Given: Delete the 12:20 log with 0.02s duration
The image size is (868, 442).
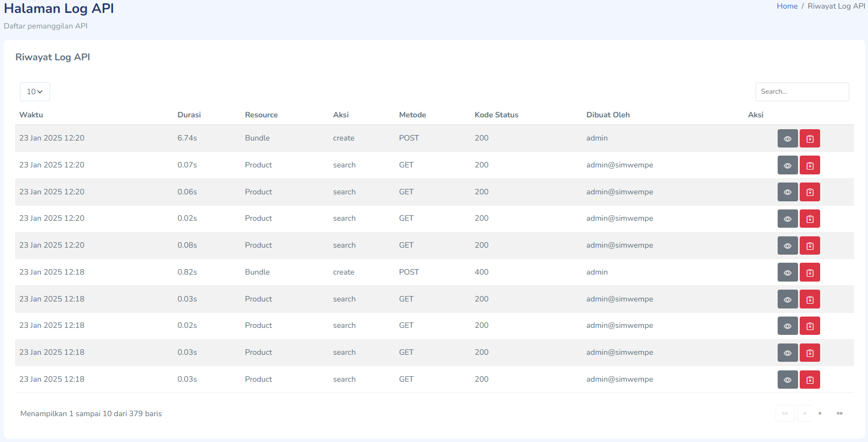Looking at the screenshot, I should (809, 219).
